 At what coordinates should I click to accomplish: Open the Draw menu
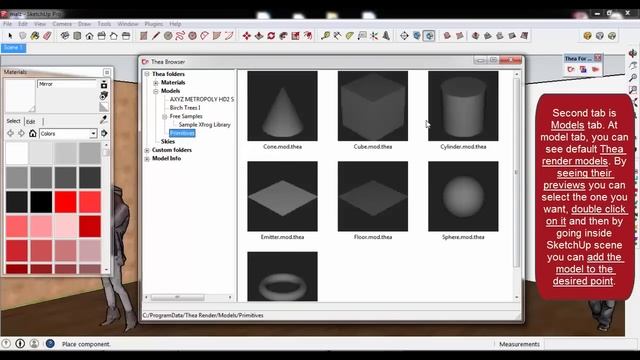tap(84, 24)
